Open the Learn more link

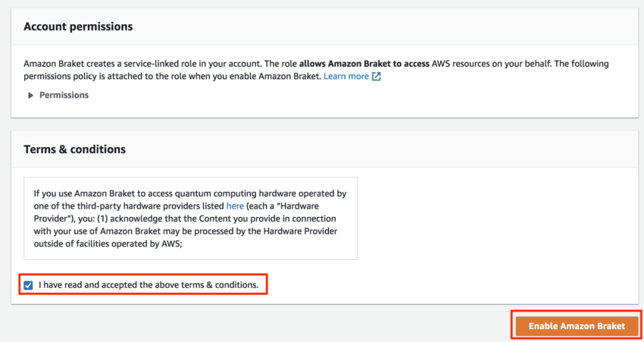(346, 77)
